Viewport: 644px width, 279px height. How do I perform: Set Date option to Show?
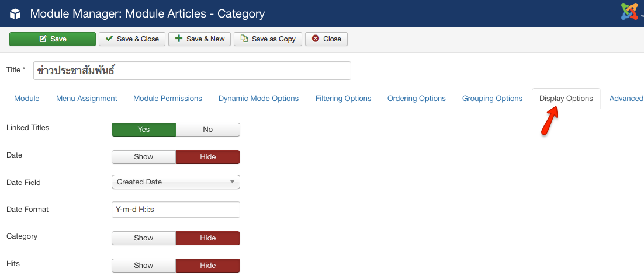pos(144,157)
